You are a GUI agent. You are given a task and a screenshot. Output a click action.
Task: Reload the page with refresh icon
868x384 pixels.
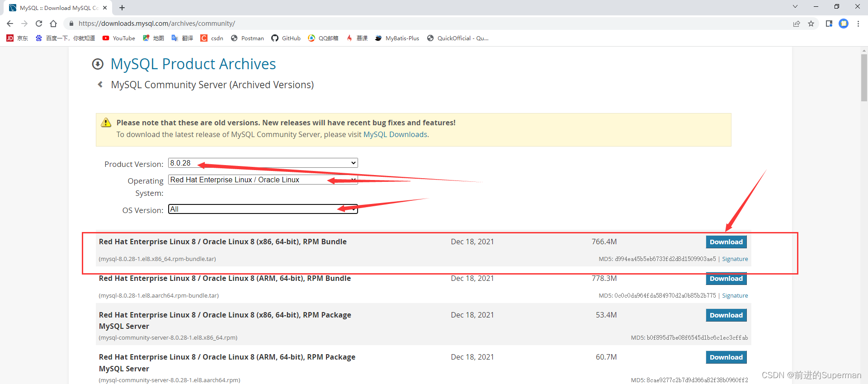tap(39, 24)
